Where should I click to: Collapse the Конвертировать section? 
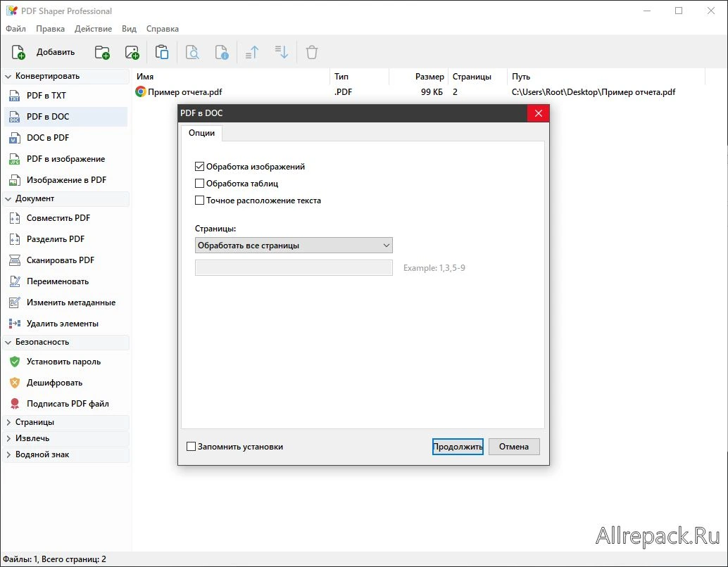[x=8, y=76]
